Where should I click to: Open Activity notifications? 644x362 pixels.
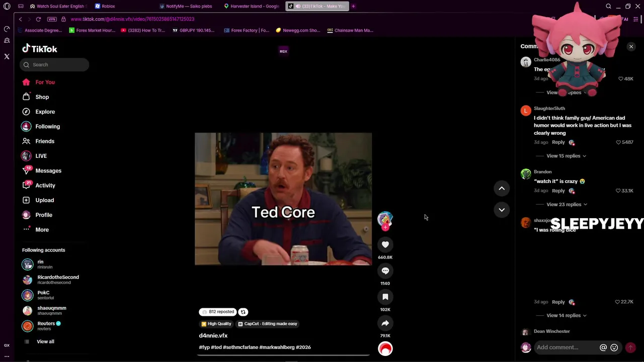pos(45,186)
